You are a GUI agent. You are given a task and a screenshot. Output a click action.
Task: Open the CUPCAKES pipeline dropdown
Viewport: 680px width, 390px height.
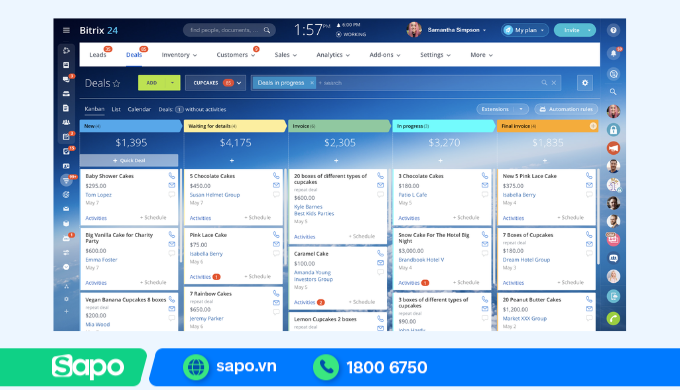pyautogui.click(x=216, y=83)
